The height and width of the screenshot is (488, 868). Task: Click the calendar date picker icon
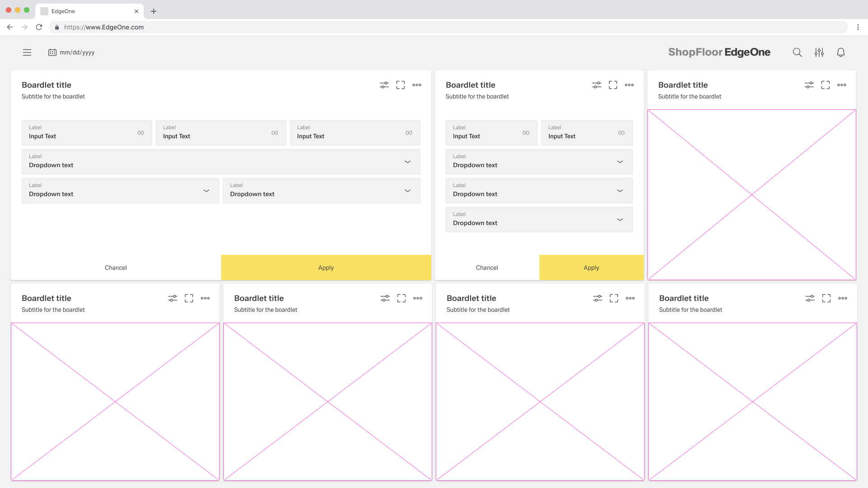click(x=52, y=52)
